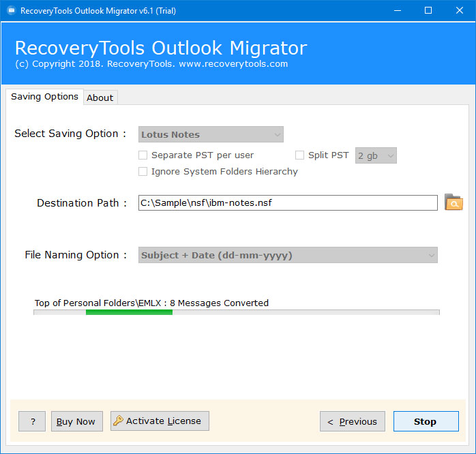Click the 'Select Saving Option :' label
Viewport: 476px width, 454px height.
click(x=70, y=134)
